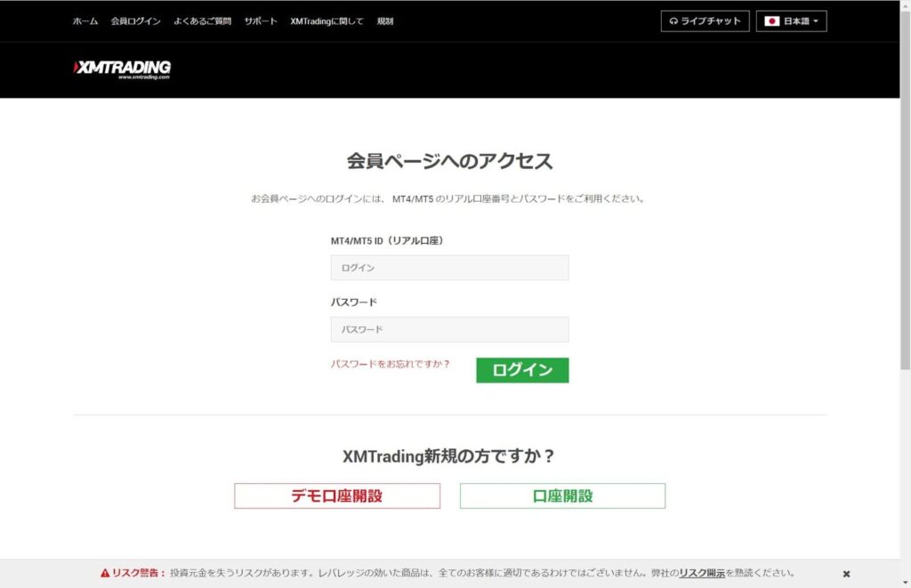Focus the MT4/MT5 ID login field
Image resolution: width=911 pixels, height=588 pixels.
tap(449, 268)
